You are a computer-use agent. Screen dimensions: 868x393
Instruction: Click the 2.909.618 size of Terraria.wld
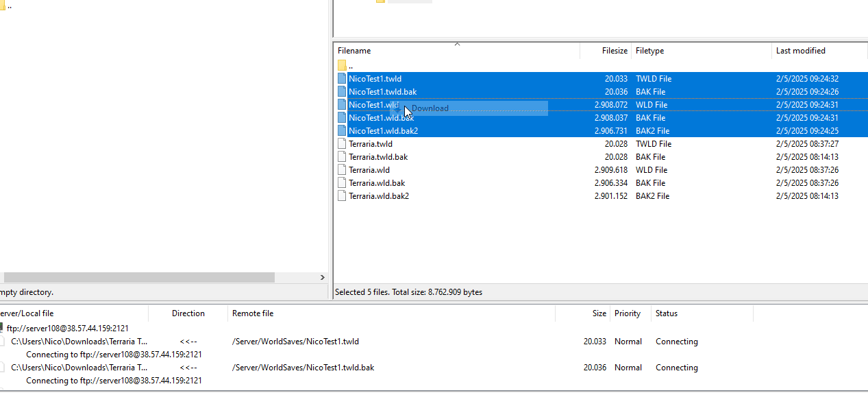tap(611, 170)
